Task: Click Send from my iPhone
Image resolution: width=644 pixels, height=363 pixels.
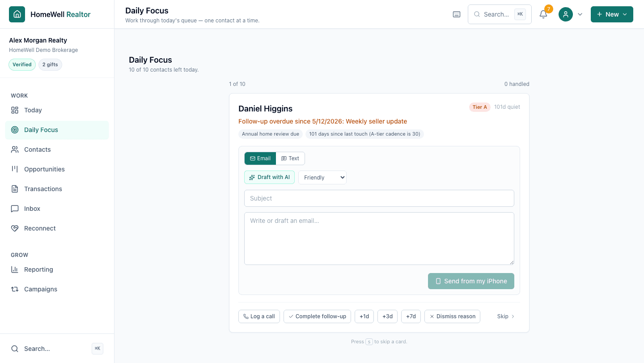Action: [471, 281]
